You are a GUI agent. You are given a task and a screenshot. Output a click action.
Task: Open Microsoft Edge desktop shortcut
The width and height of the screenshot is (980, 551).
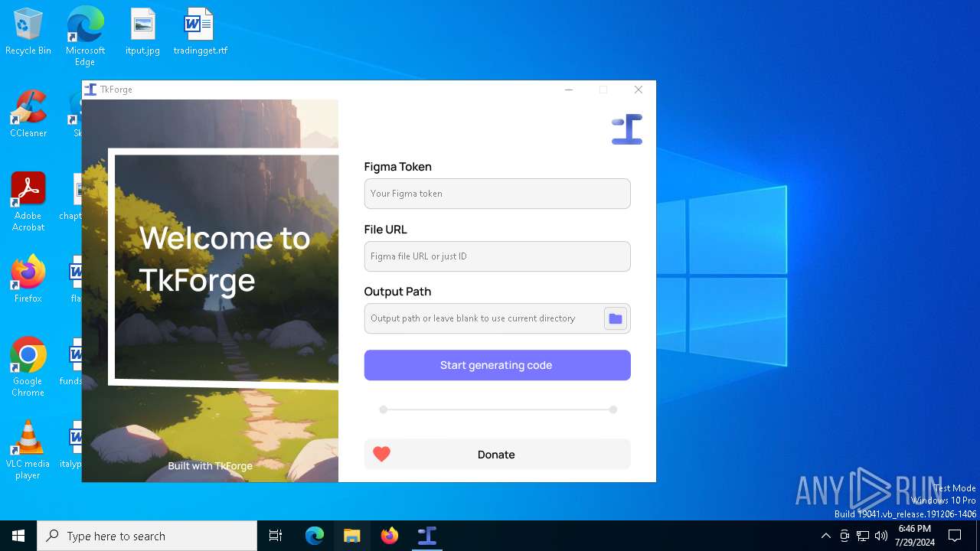[85, 37]
